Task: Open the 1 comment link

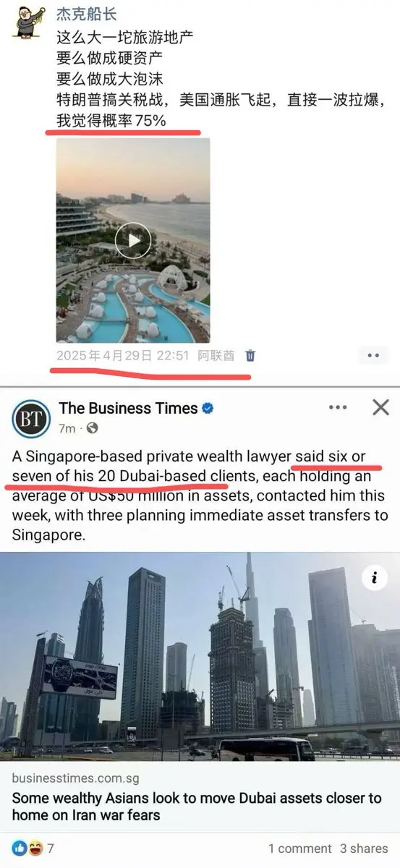Action: point(299,848)
